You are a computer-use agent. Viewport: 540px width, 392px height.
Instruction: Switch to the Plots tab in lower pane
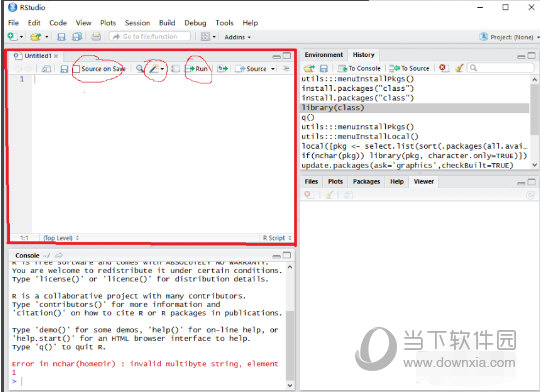click(335, 182)
